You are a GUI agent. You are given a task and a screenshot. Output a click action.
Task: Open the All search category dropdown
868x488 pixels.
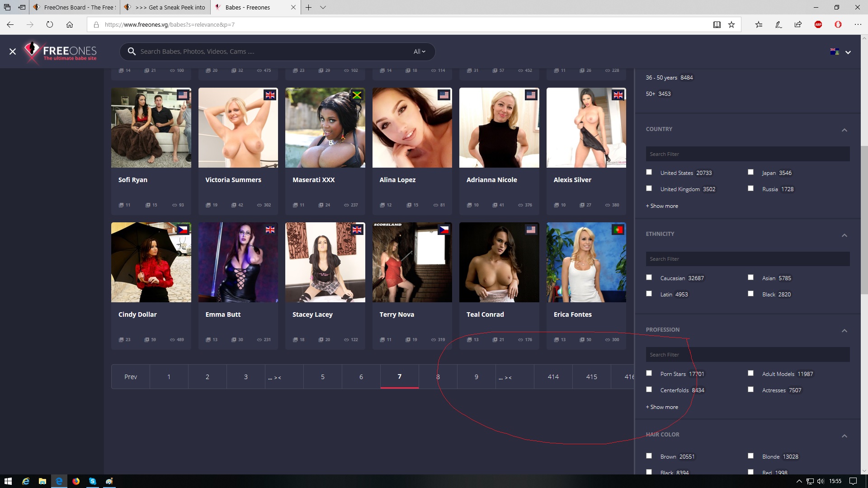[x=419, y=52]
